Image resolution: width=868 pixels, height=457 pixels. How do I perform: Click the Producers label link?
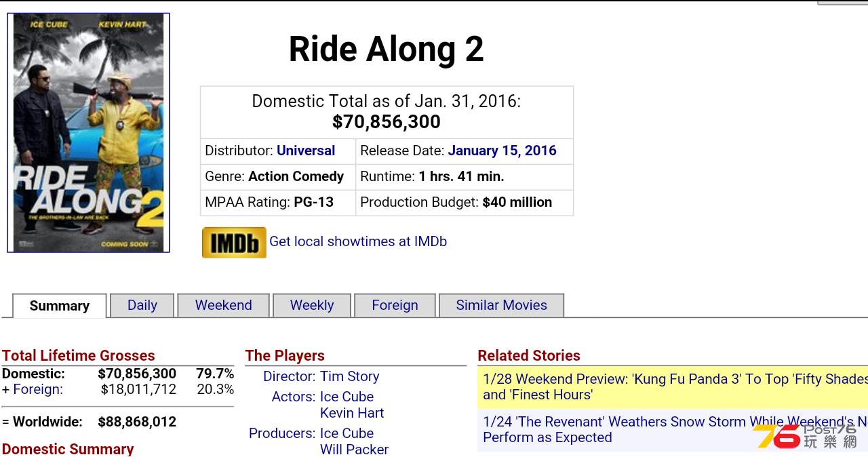tap(282, 433)
